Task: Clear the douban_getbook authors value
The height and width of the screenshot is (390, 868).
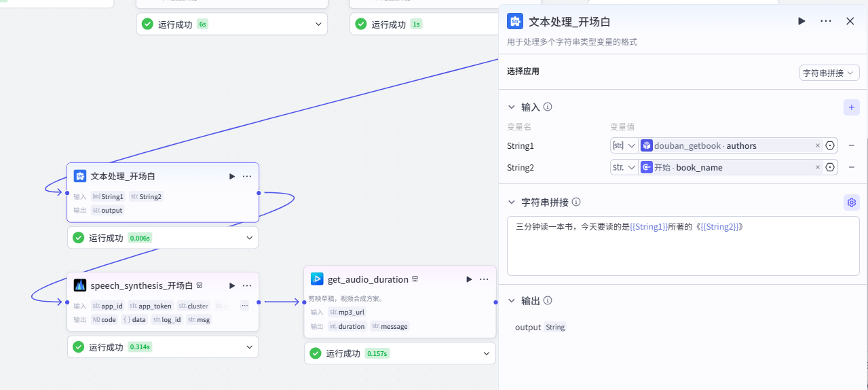Action: (x=817, y=145)
